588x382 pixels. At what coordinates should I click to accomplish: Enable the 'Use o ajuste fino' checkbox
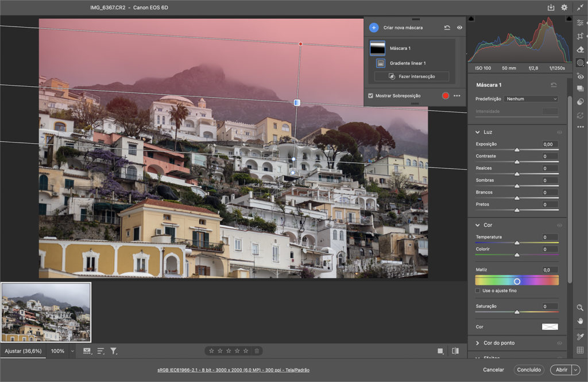point(478,291)
